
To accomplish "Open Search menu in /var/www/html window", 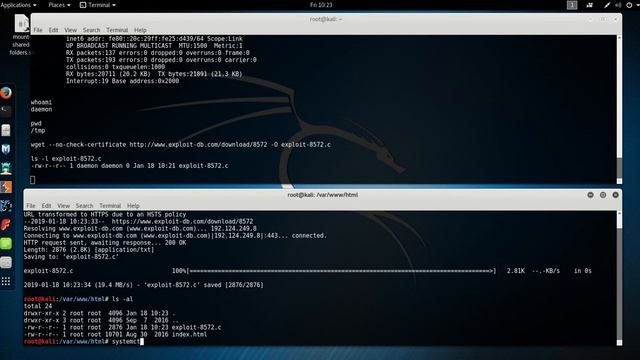I will click(84, 206).
